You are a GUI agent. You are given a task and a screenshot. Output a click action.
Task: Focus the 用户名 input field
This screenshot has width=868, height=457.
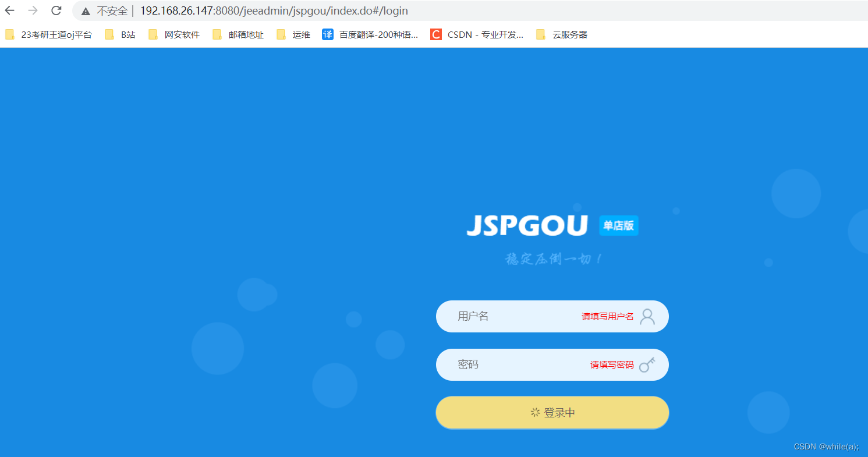pos(552,316)
